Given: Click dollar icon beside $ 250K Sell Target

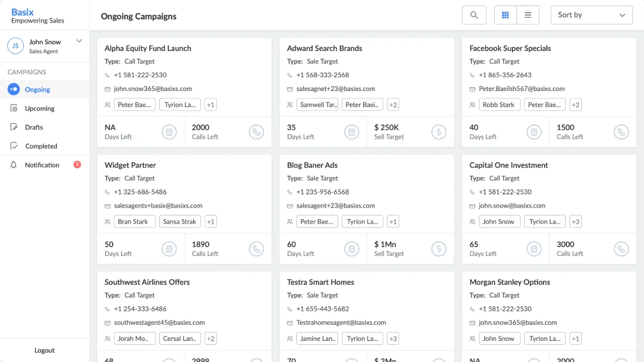Looking at the screenshot, I should click(439, 132).
